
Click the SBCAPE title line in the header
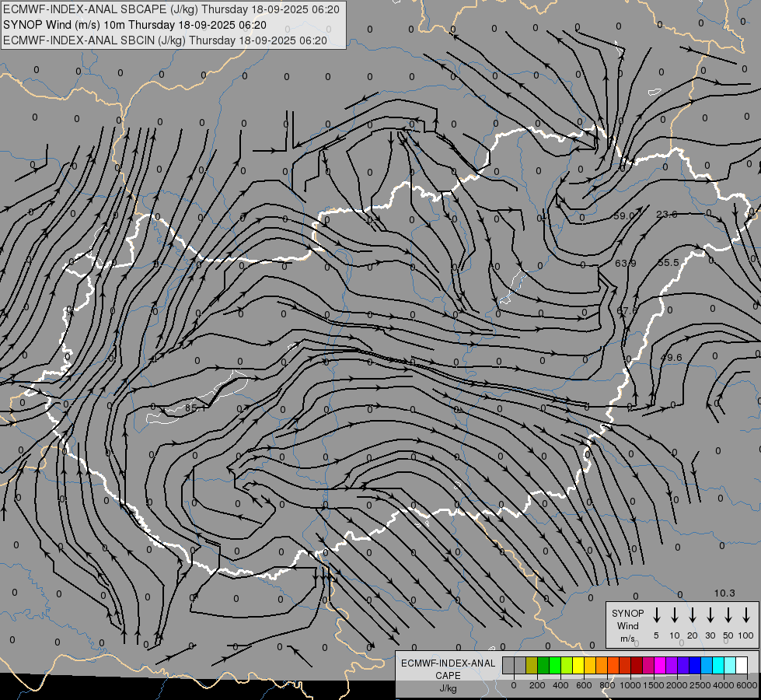[171, 9]
